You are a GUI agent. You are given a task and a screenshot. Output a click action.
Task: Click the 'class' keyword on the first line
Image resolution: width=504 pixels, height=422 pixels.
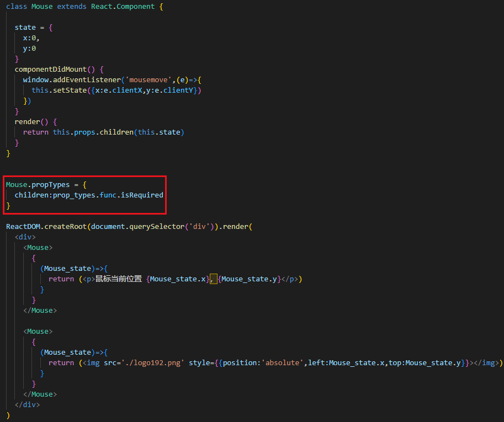(x=17, y=7)
